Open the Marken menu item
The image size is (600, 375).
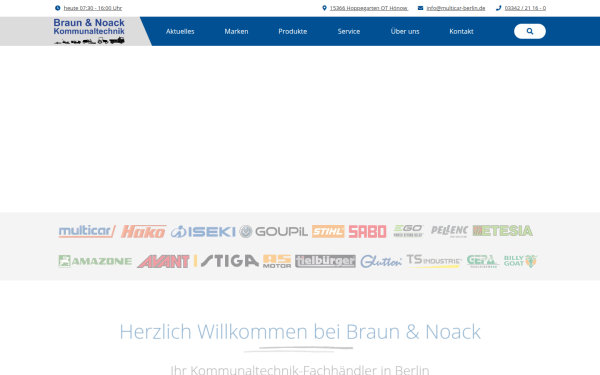coord(236,31)
